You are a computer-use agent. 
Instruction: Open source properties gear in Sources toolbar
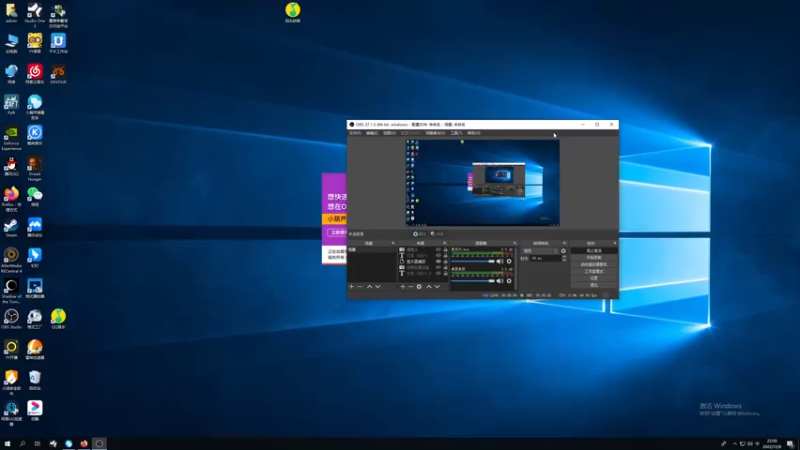(x=419, y=287)
